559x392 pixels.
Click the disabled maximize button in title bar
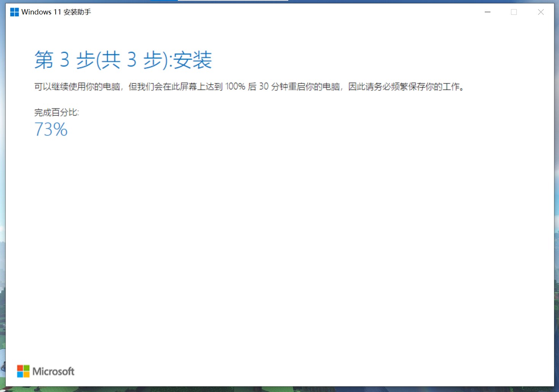click(x=514, y=12)
